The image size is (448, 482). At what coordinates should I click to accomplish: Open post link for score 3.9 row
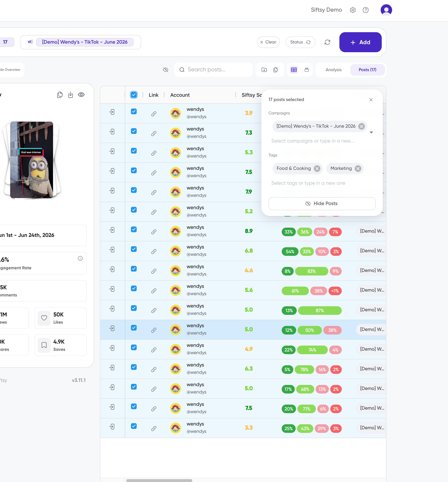[x=154, y=114]
